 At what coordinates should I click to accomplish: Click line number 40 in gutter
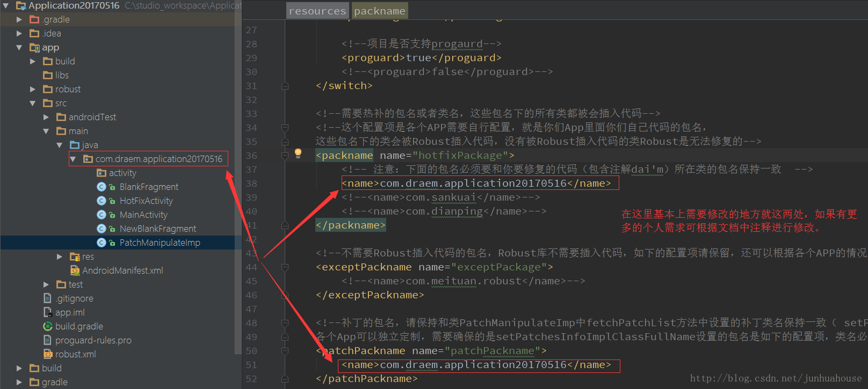coord(251,211)
